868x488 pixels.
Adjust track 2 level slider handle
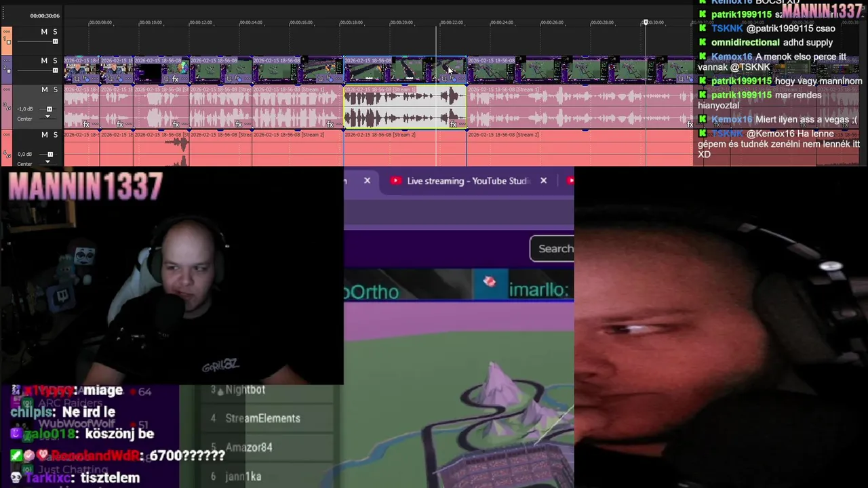coord(55,70)
